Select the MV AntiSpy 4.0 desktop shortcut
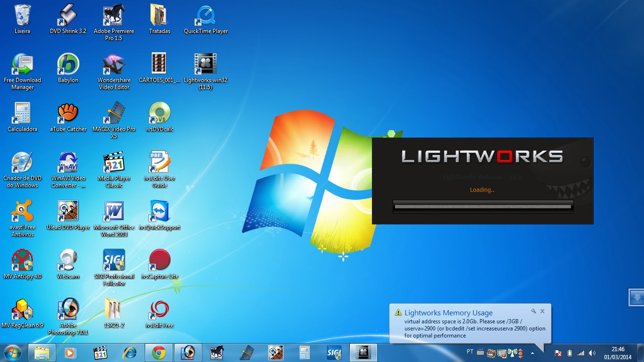Screen dimensions: 644x362 click(22, 264)
